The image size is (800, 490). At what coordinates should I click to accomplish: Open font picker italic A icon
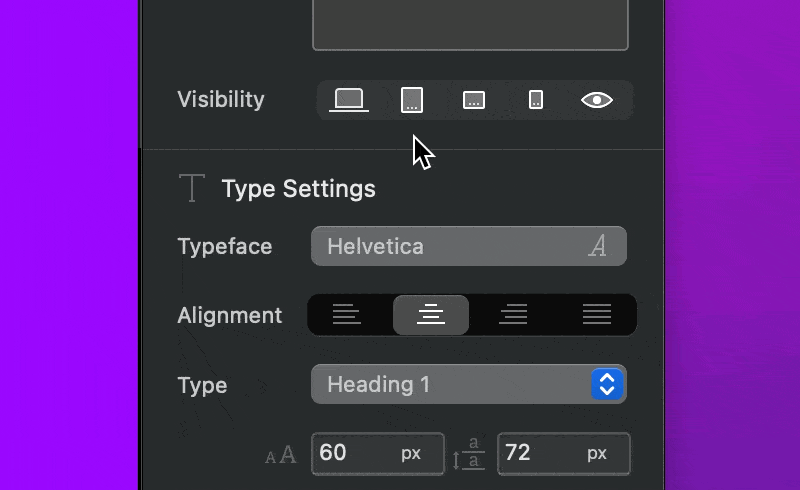point(598,246)
